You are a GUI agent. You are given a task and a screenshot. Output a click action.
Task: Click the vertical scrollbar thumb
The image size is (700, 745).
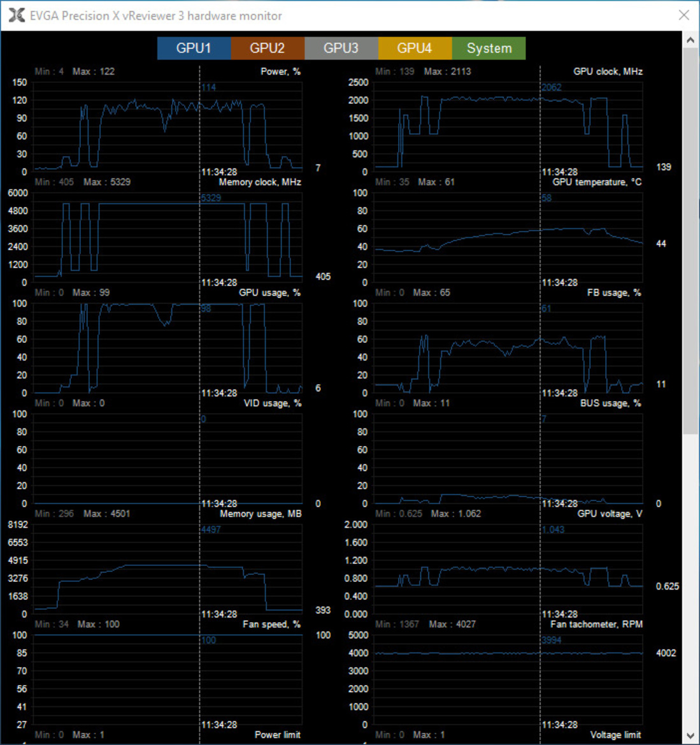click(690, 241)
